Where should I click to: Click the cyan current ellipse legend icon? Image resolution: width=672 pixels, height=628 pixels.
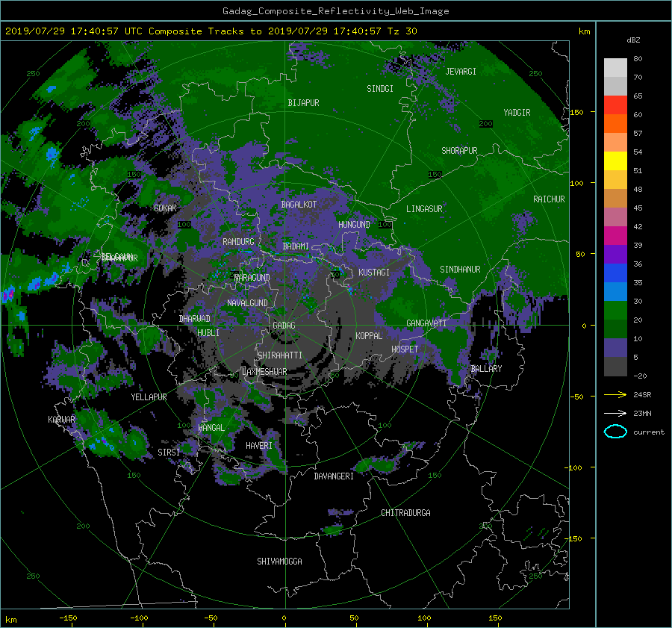click(615, 432)
